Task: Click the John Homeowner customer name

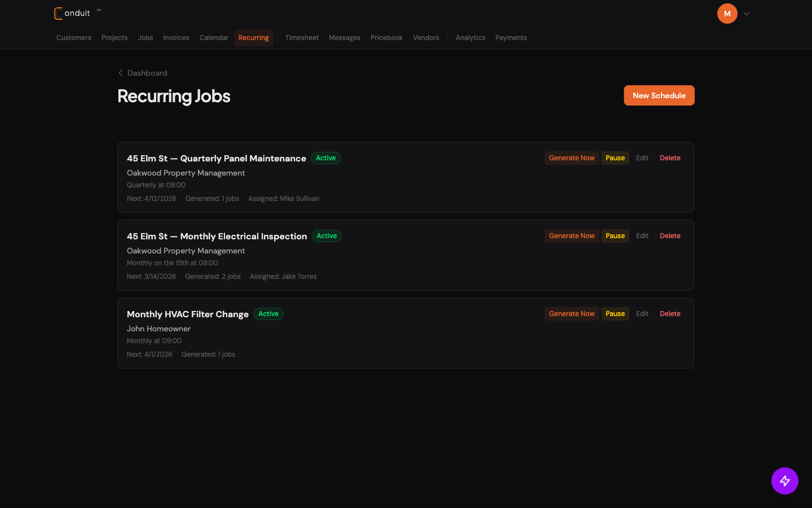Action: click(x=159, y=329)
